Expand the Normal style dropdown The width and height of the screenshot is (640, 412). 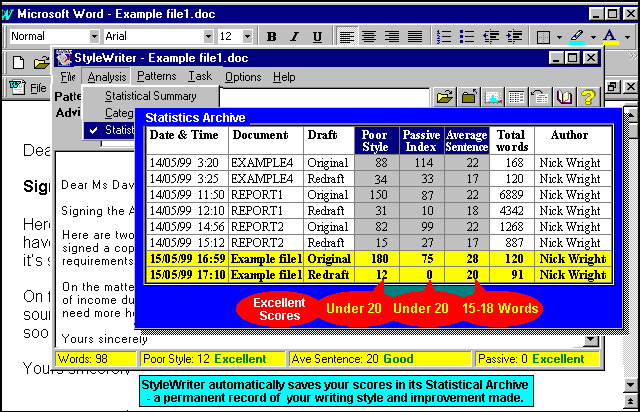tap(93, 37)
